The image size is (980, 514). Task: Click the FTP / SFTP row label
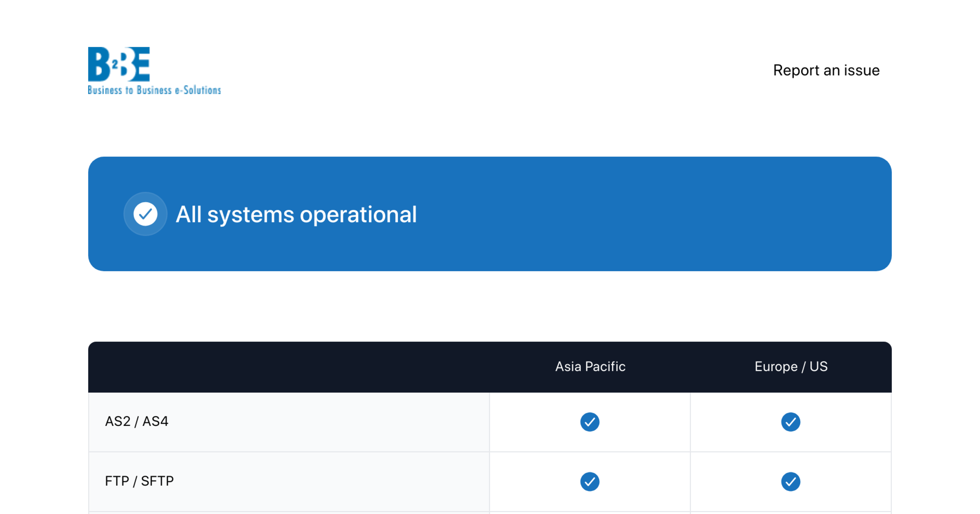(x=139, y=481)
